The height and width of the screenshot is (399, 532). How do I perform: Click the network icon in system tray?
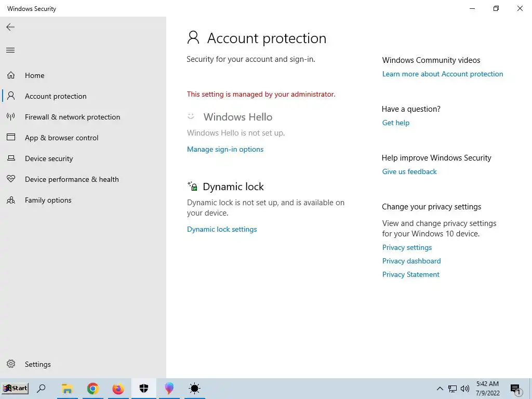453,389
